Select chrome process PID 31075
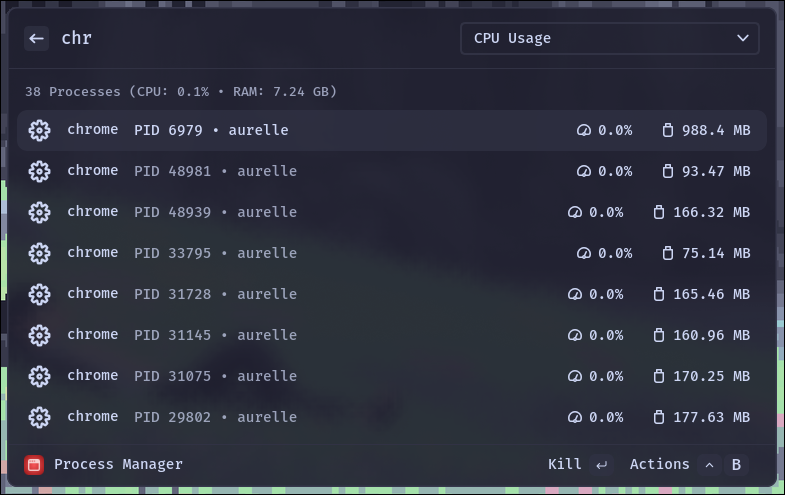785x495 pixels. (x=392, y=376)
